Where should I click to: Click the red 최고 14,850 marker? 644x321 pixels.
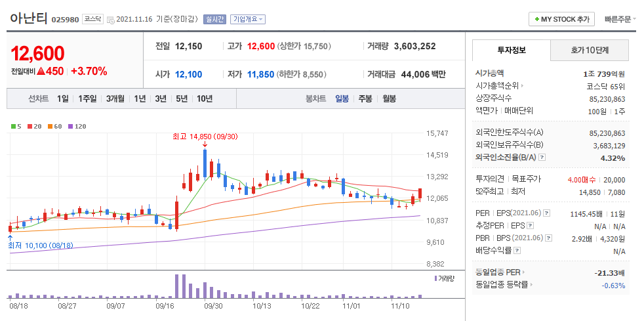click(x=205, y=137)
